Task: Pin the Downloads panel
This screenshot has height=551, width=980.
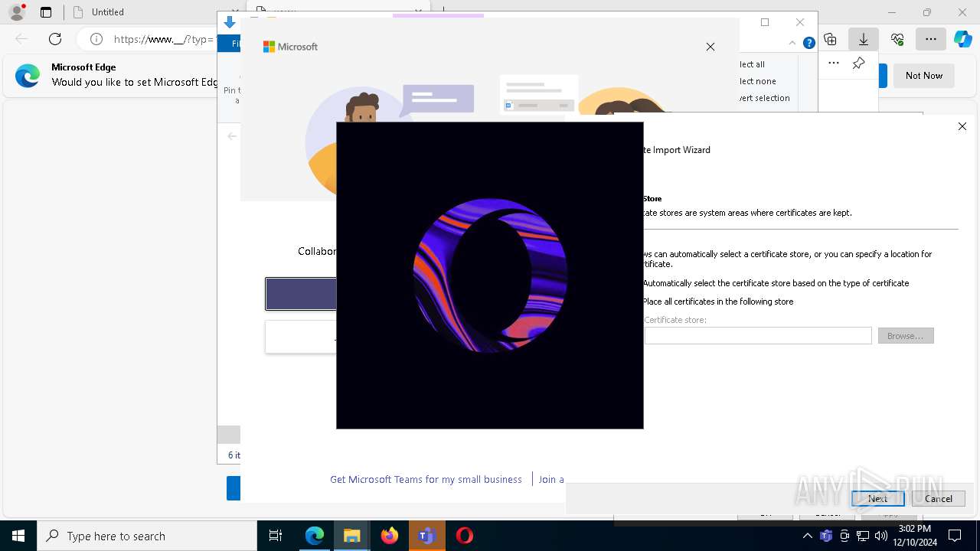Action: tap(859, 64)
